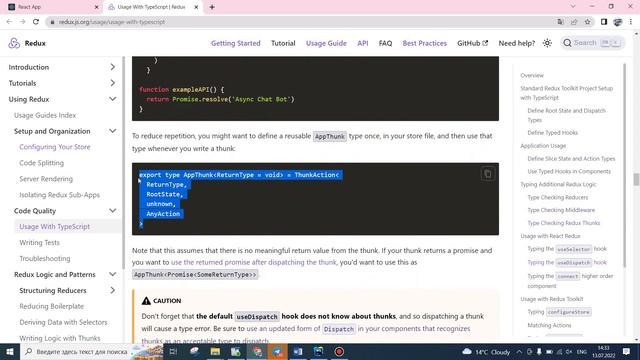Open the Need help? page
This screenshot has height=360, width=640.
pyautogui.click(x=517, y=43)
